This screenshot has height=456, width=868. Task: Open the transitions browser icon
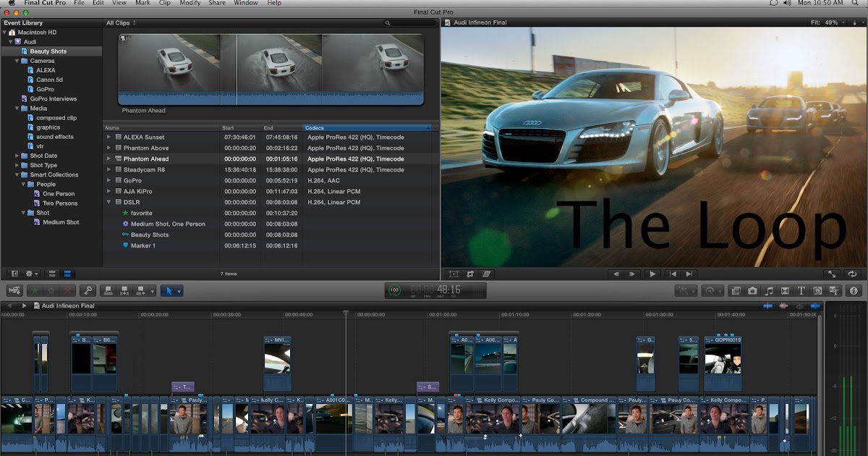coord(785,290)
